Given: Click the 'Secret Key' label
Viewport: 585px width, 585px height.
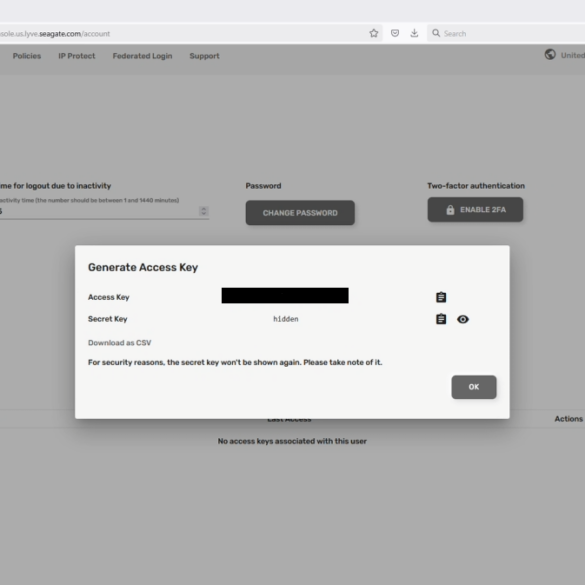Looking at the screenshot, I should 107,319.
